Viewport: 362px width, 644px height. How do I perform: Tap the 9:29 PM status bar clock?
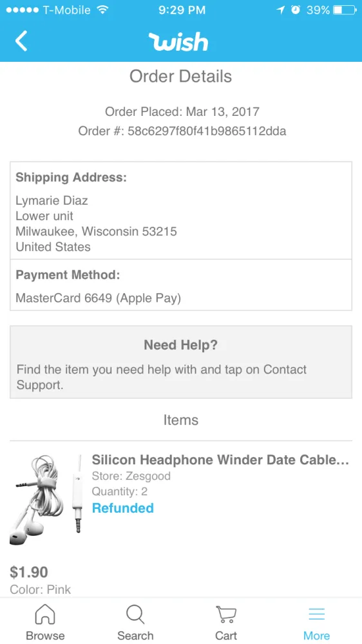pos(182,10)
